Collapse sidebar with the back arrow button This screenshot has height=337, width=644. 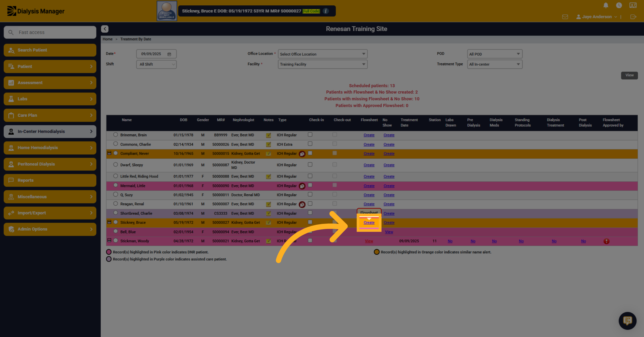tap(105, 29)
